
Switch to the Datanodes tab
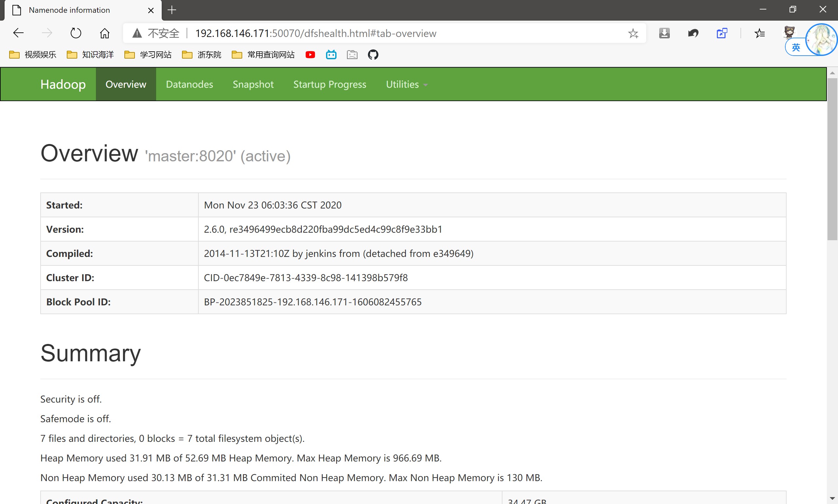(x=189, y=84)
